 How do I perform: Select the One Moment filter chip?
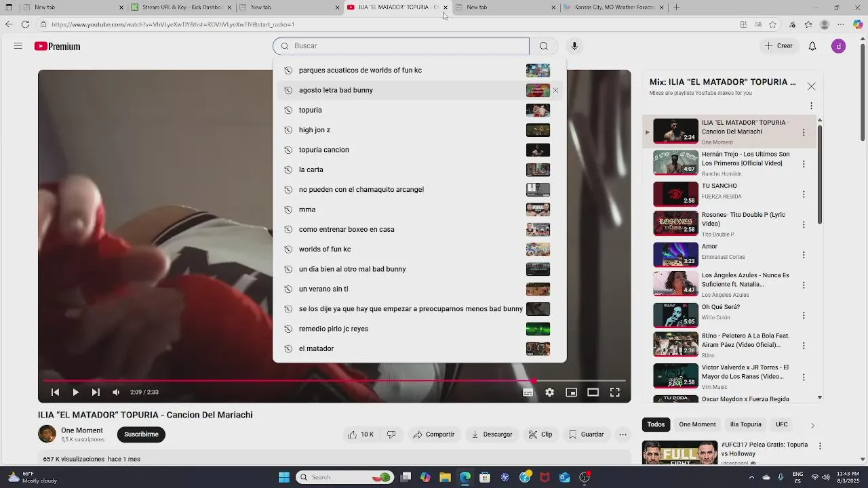[x=697, y=425]
